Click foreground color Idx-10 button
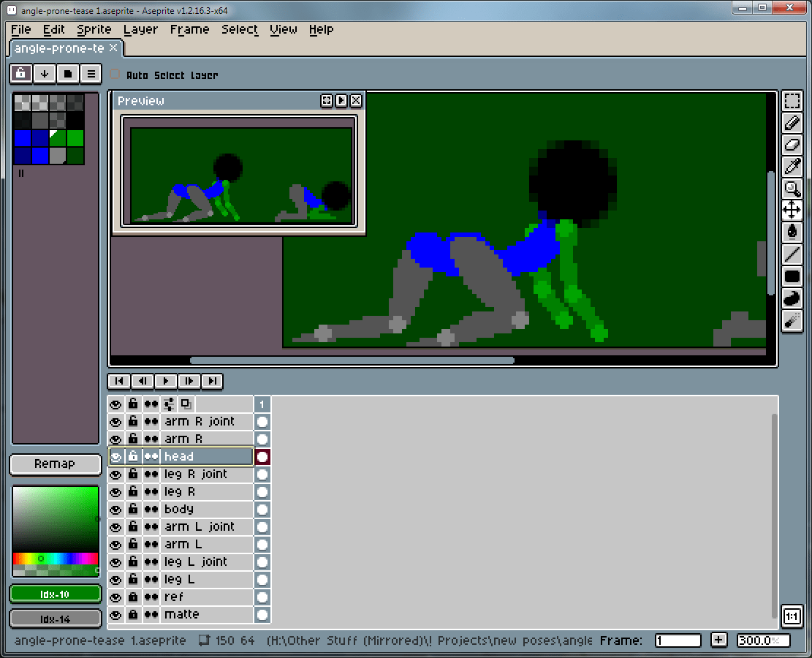The width and height of the screenshot is (812, 658). coord(55,594)
